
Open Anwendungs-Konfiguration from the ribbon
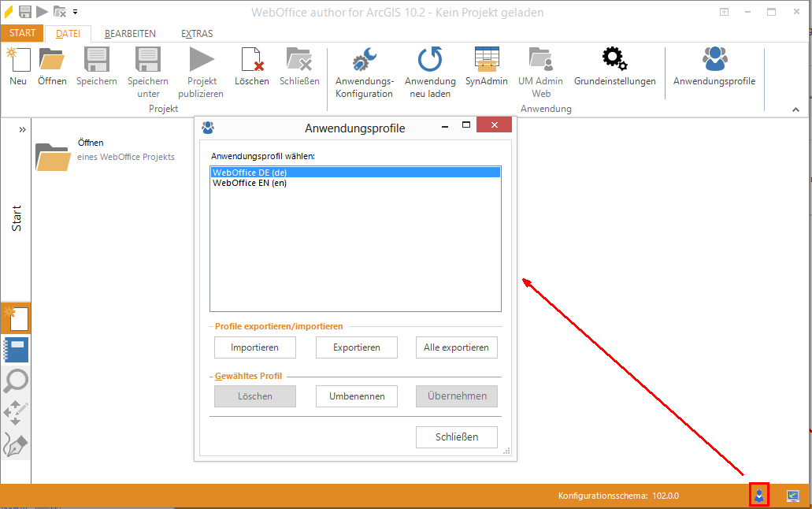point(364,61)
